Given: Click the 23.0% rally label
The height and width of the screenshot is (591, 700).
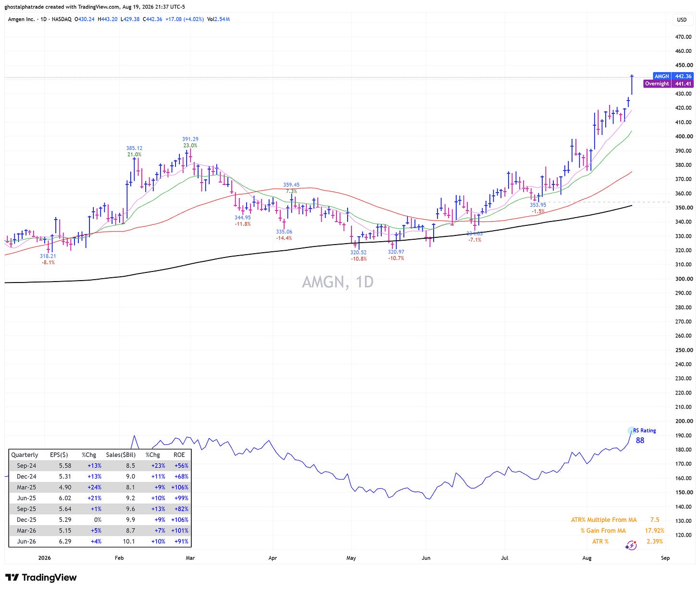Looking at the screenshot, I should (x=190, y=146).
